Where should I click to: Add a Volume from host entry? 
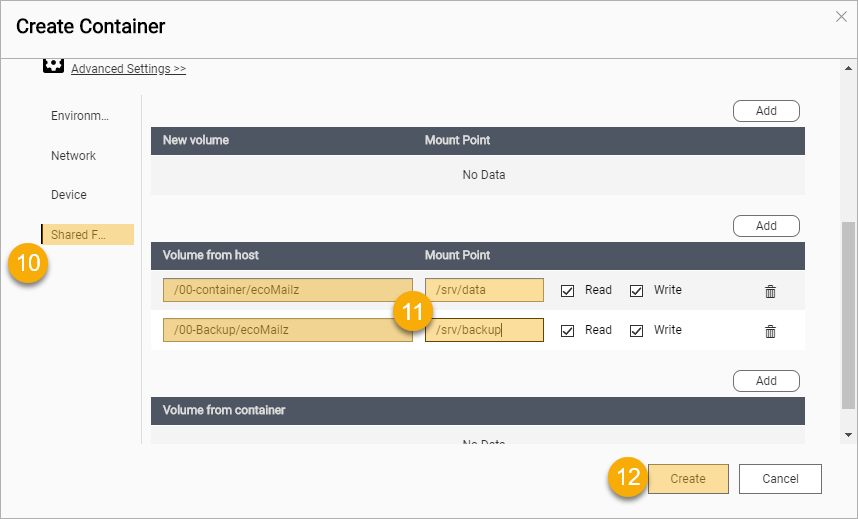766,226
